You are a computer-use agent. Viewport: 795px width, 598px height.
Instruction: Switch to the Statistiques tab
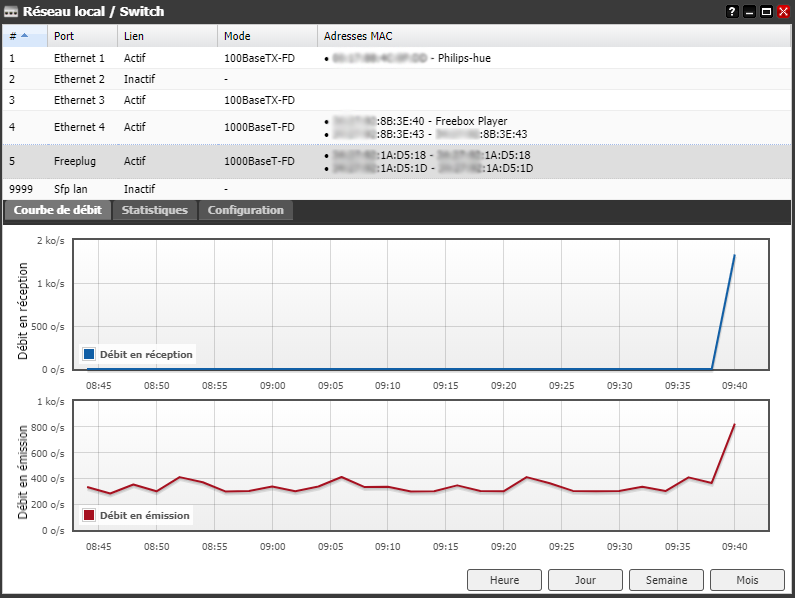coord(154,210)
